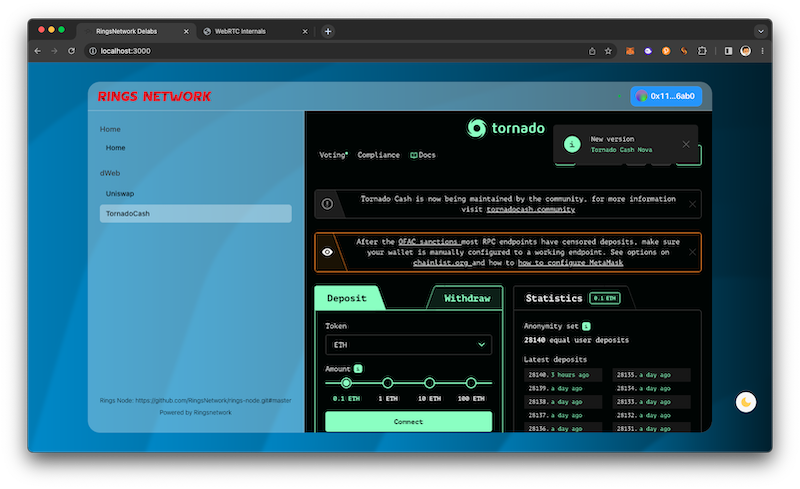
Task: Go forward in browser history
Action: (x=54, y=51)
